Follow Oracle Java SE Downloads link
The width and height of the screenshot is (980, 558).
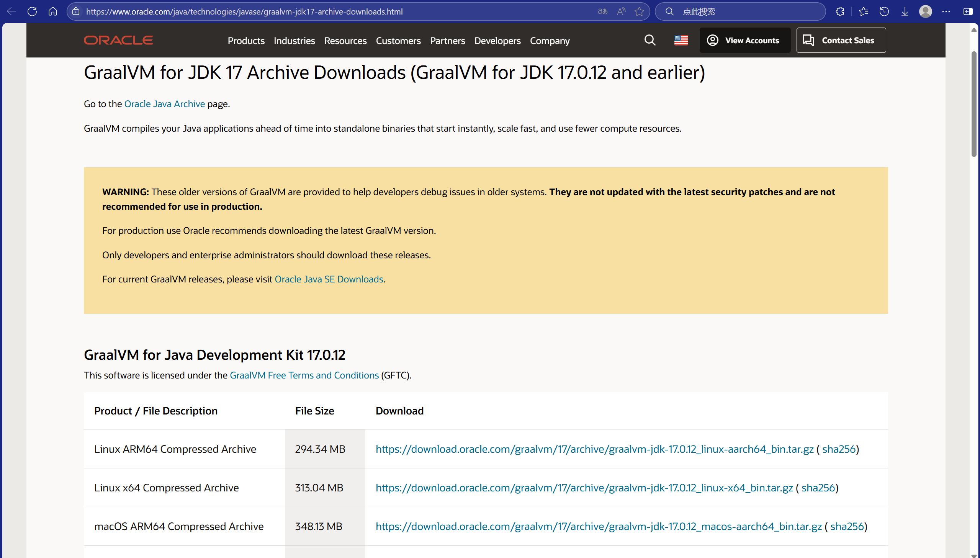click(x=329, y=279)
